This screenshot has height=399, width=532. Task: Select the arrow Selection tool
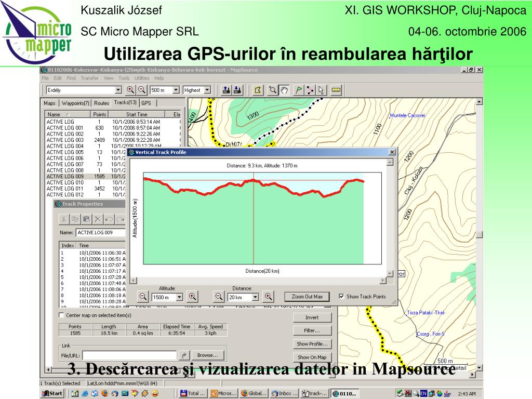click(321, 90)
